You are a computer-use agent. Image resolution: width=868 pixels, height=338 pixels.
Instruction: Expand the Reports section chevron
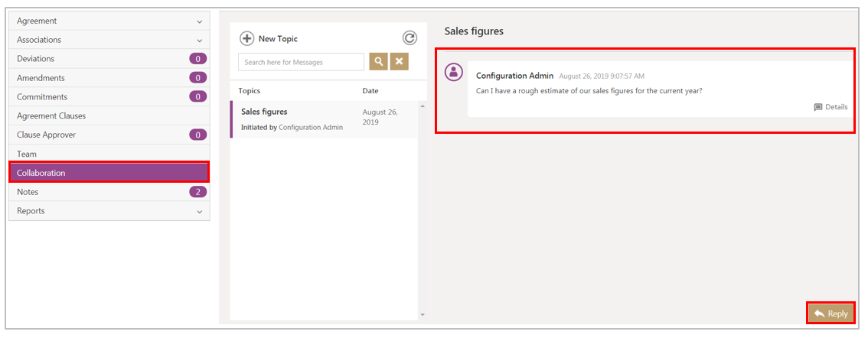[199, 212]
